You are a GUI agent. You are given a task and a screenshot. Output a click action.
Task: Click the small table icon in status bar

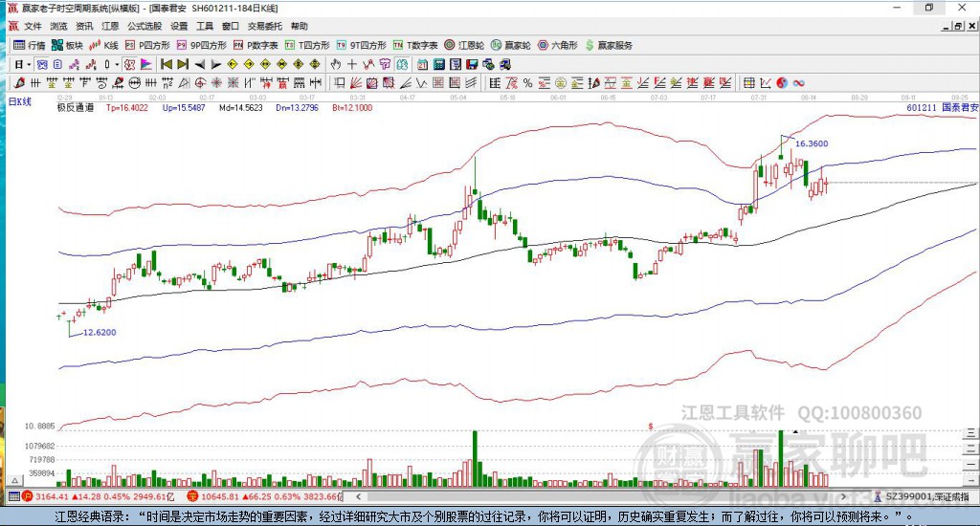[13, 496]
